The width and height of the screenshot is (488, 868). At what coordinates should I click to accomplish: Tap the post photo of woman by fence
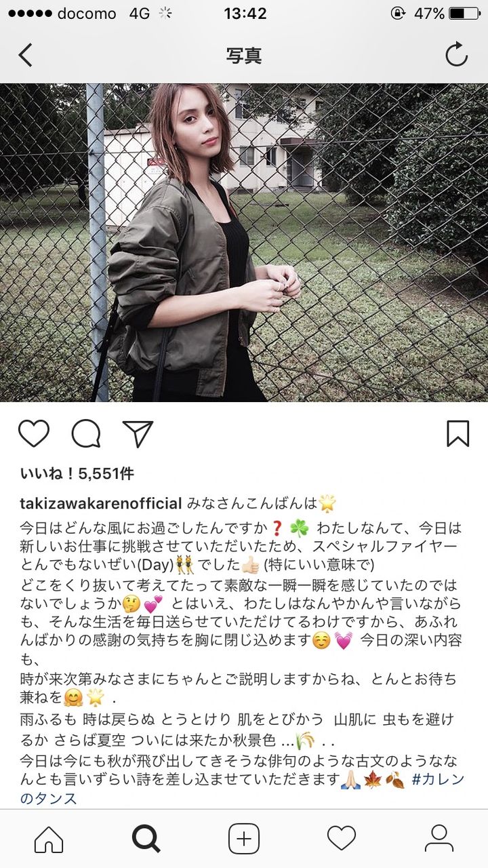point(244,243)
